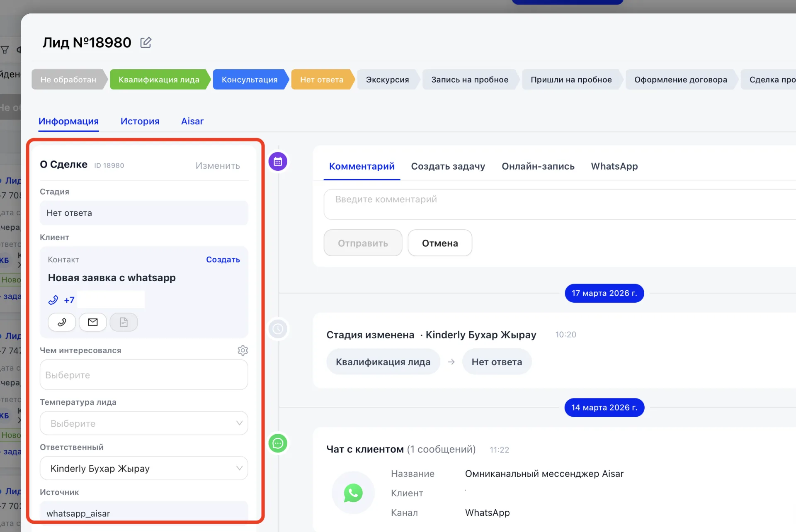Open the Онлайн-запись tab

538,166
